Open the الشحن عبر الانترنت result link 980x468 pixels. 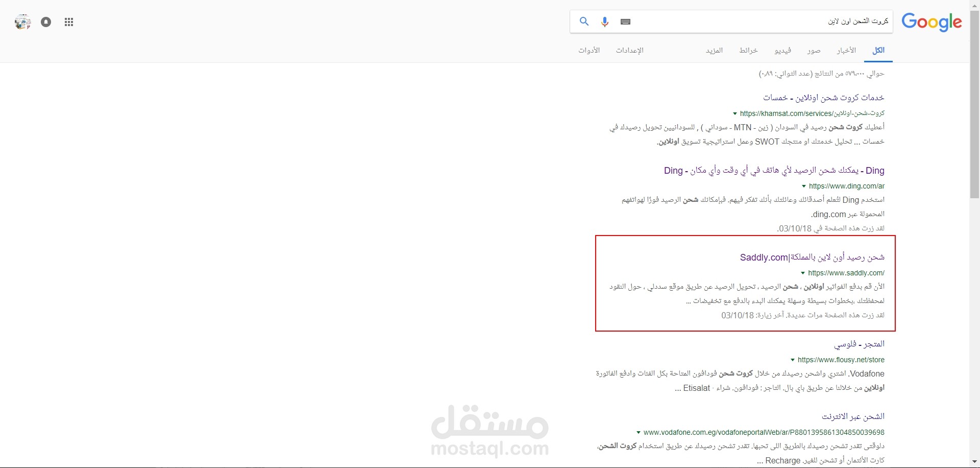click(x=853, y=416)
